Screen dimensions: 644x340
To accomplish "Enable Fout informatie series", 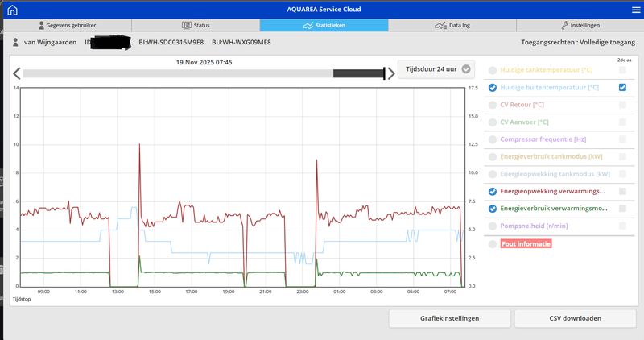I will pyautogui.click(x=493, y=244).
